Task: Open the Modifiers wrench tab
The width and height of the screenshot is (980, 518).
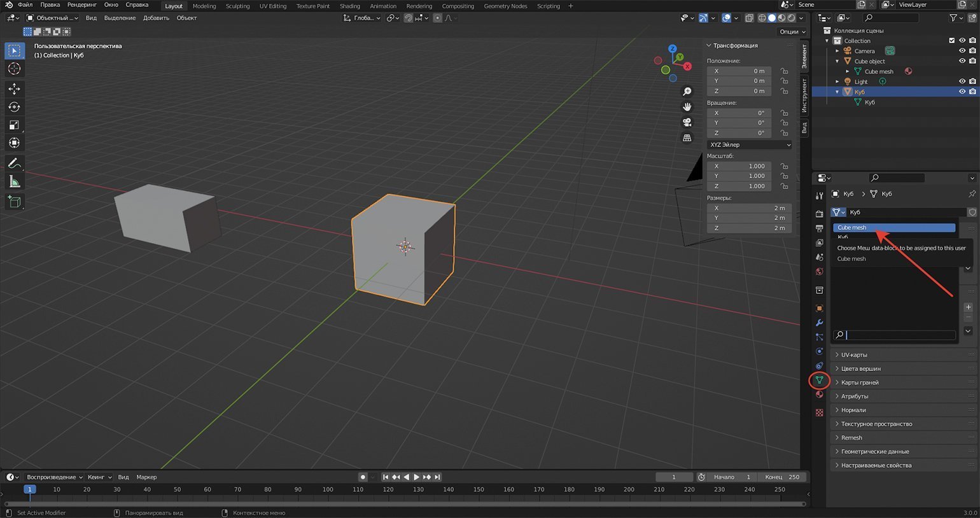Action: [x=820, y=323]
